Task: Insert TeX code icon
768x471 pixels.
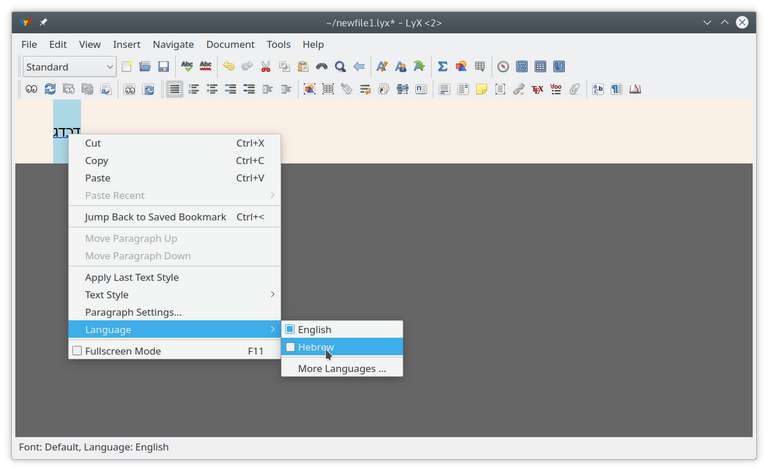Action: pyautogui.click(x=537, y=89)
